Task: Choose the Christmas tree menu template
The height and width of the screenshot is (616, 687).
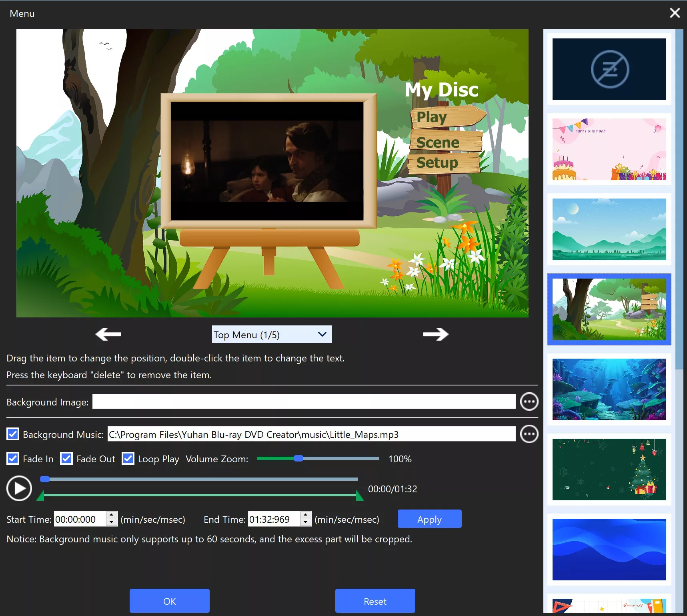Action: 609,470
